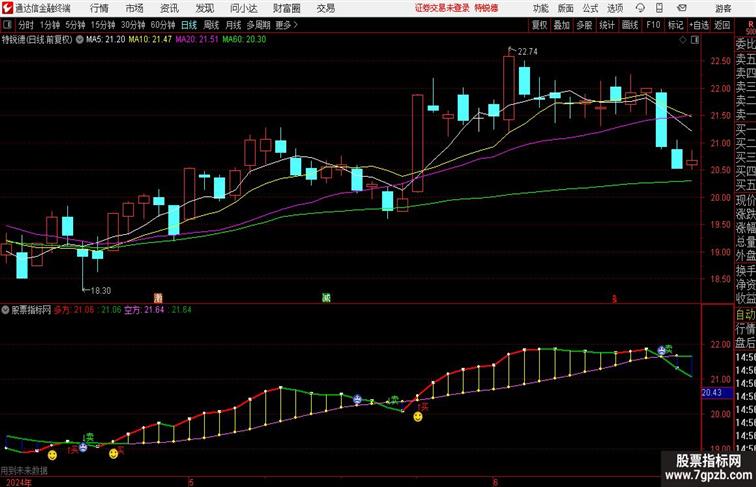
Task: Open the 发现 menu
Action: coord(204,8)
